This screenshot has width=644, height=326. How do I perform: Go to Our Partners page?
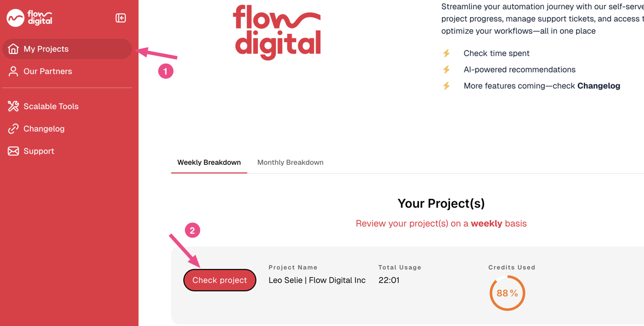47,71
